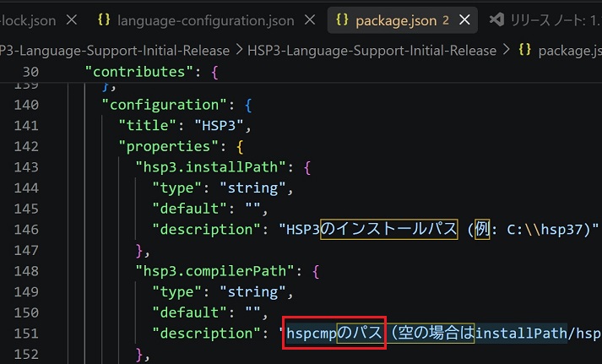Screen dimensions: 602x364
Task: Place cursor on "hsp3.compilerPath" key
Action: coord(215,271)
